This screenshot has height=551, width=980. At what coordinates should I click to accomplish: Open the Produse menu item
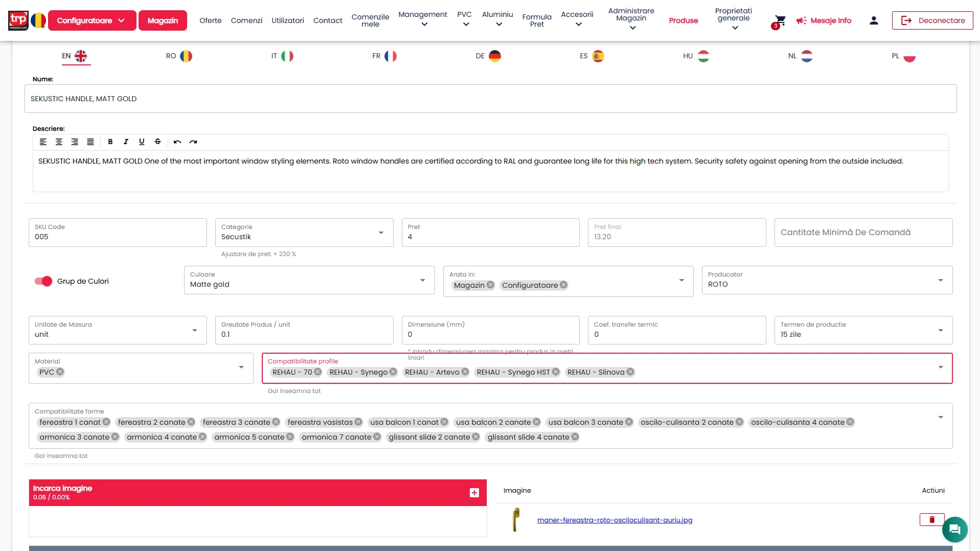(x=683, y=20)
